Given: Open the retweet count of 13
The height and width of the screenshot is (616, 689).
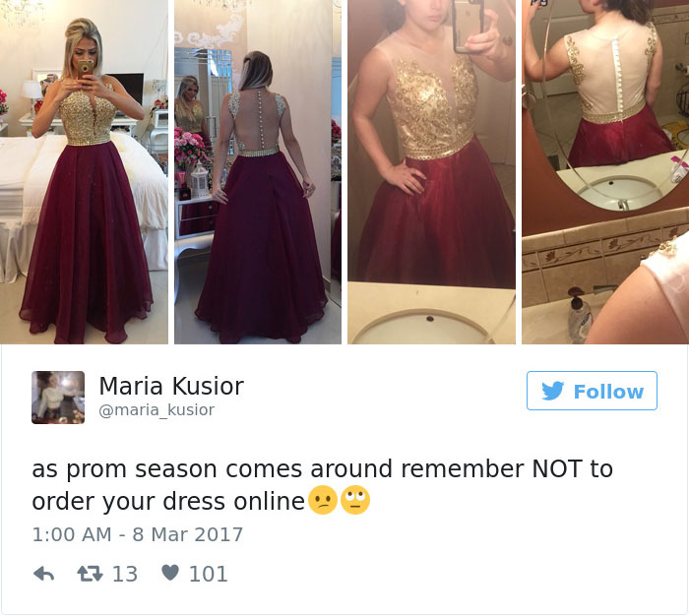Looking at the screenshot, I should [125, 574].
